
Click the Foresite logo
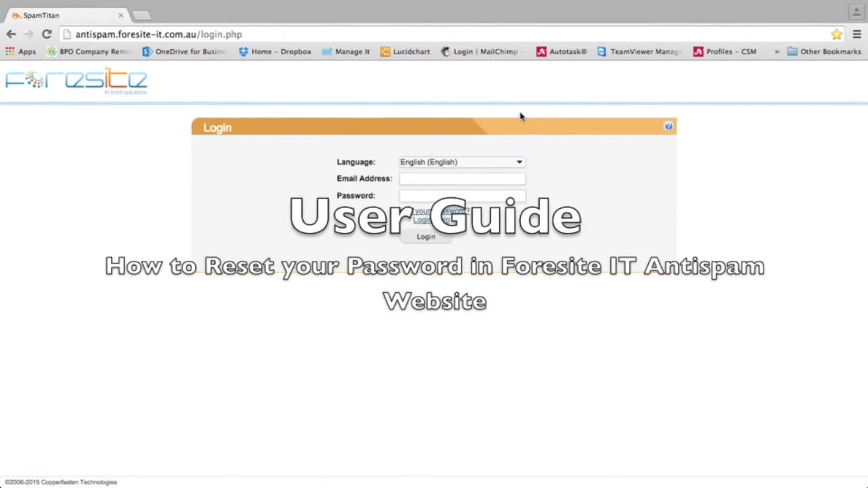point(76,81)
